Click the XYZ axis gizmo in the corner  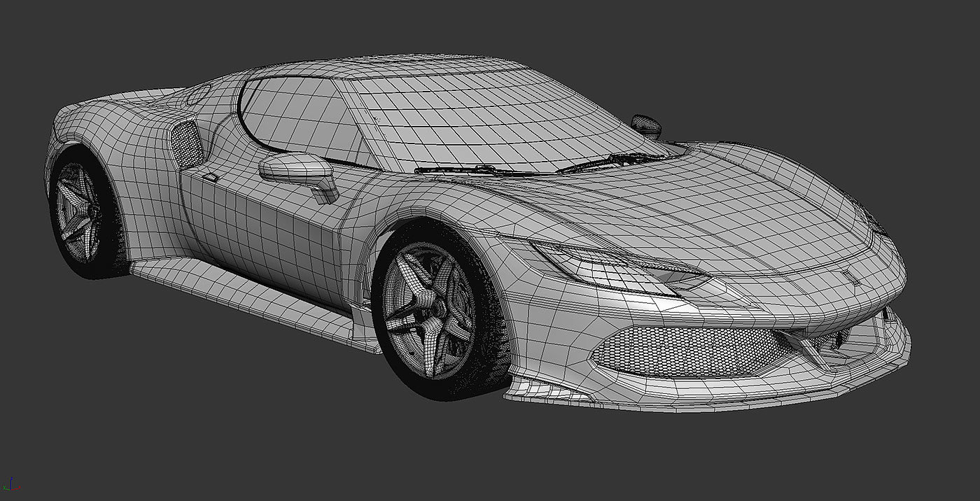click(12, 484)
